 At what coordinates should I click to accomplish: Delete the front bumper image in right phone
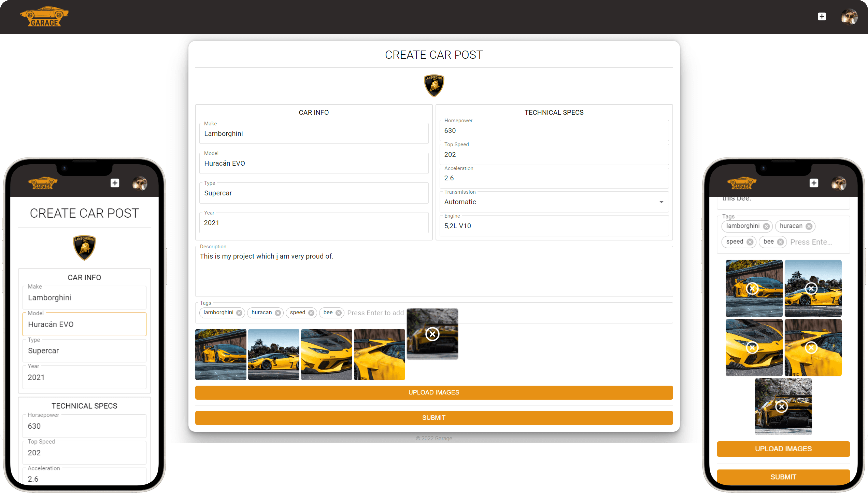tap(752, 348)
